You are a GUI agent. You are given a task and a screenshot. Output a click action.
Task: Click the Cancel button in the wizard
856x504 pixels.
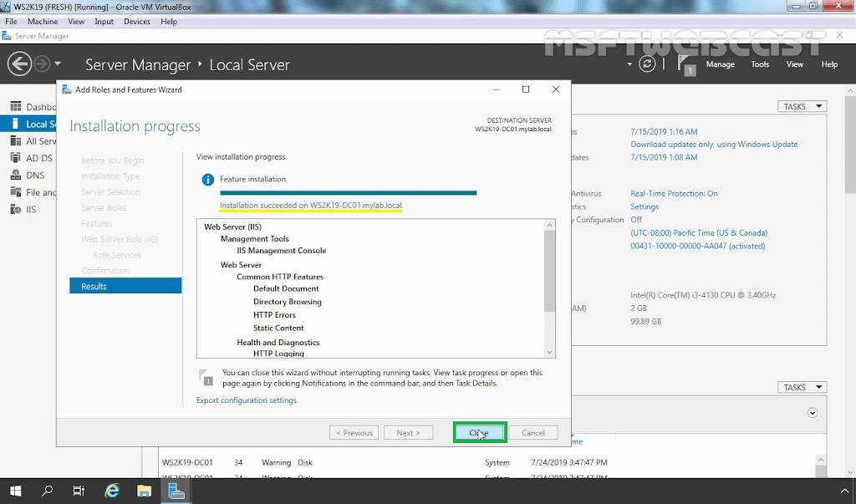532,433
